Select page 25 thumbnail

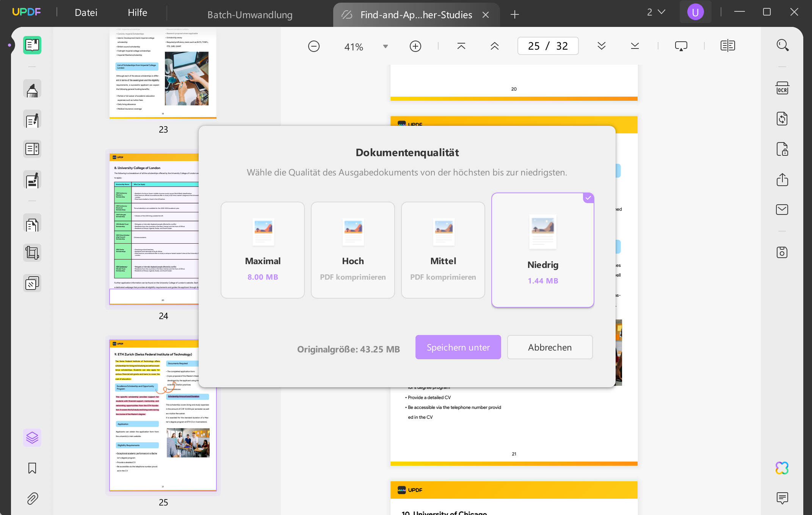tap(163, 415)
